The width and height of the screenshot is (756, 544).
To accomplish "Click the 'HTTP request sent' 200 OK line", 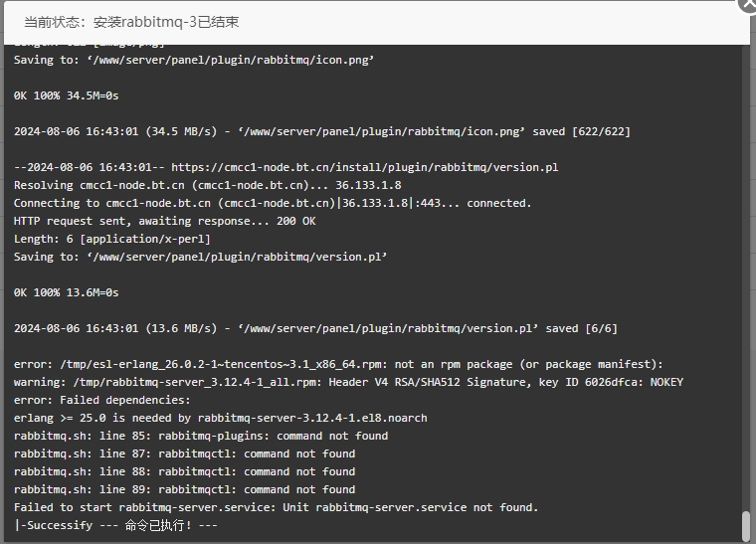I will [x=165, y=221].
